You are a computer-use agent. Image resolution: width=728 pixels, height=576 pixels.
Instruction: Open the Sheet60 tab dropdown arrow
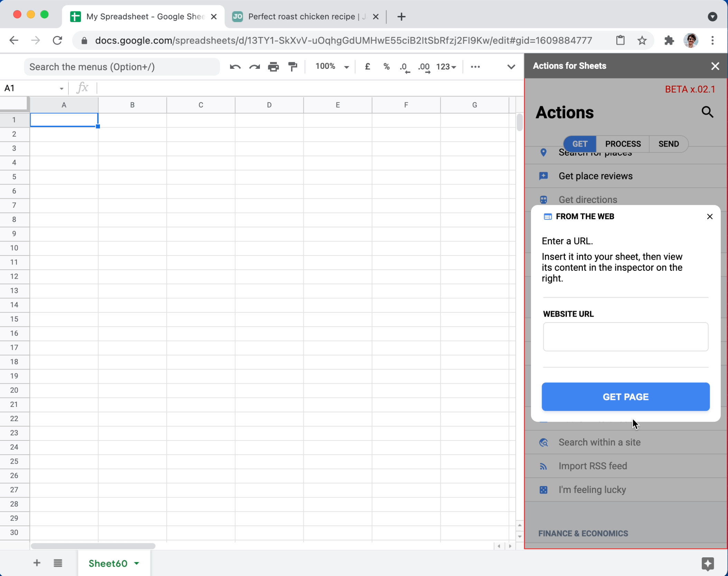pos(137,563)
